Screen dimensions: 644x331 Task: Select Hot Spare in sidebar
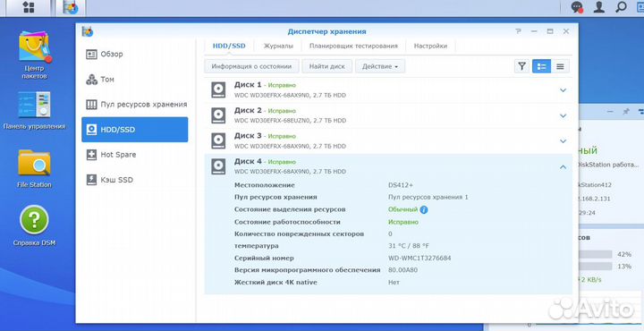coord(135,155)
